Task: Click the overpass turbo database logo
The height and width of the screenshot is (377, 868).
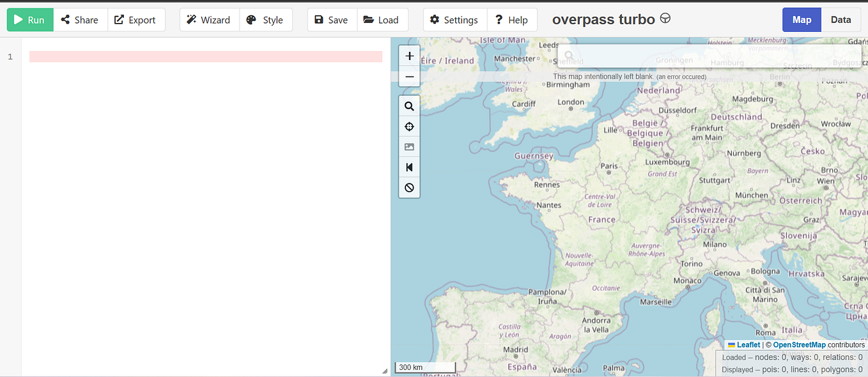Action: tap(665, 19)
